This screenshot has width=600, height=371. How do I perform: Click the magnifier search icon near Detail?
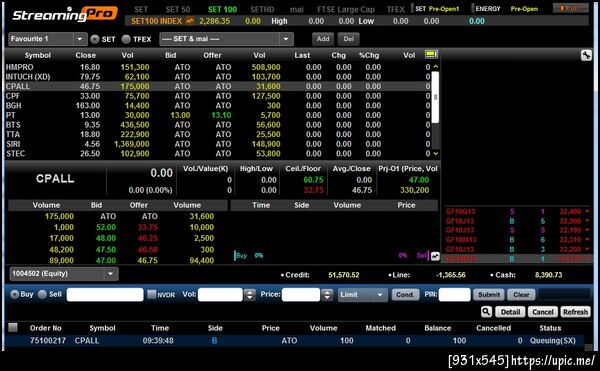click(486, 312)
